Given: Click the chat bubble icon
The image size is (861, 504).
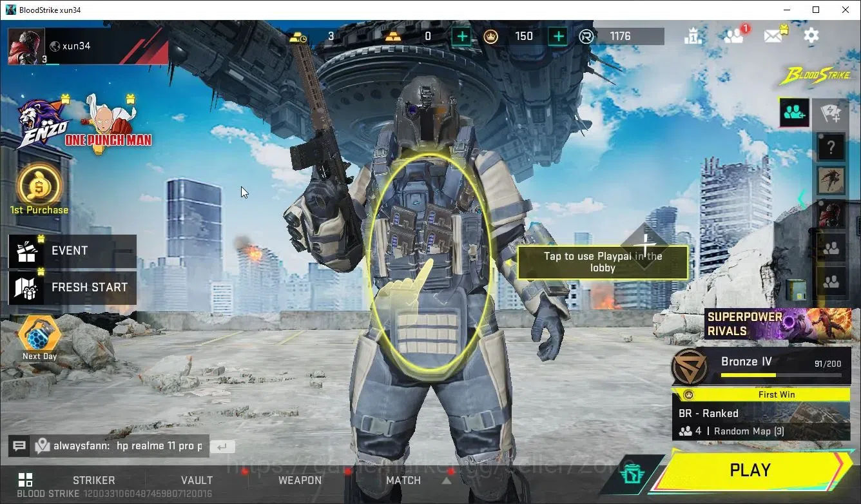Looking at the screenshot, I should pyautogui.click(x=19, y=445).
